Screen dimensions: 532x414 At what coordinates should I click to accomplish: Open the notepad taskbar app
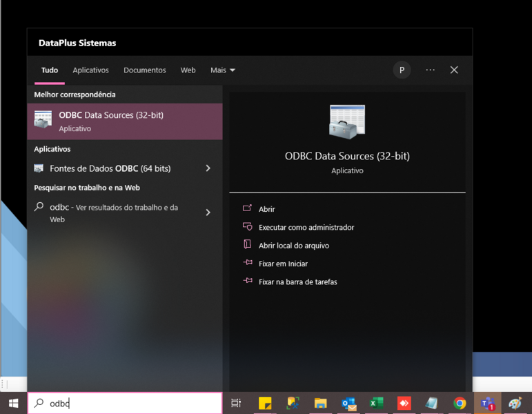pos(431,403)
